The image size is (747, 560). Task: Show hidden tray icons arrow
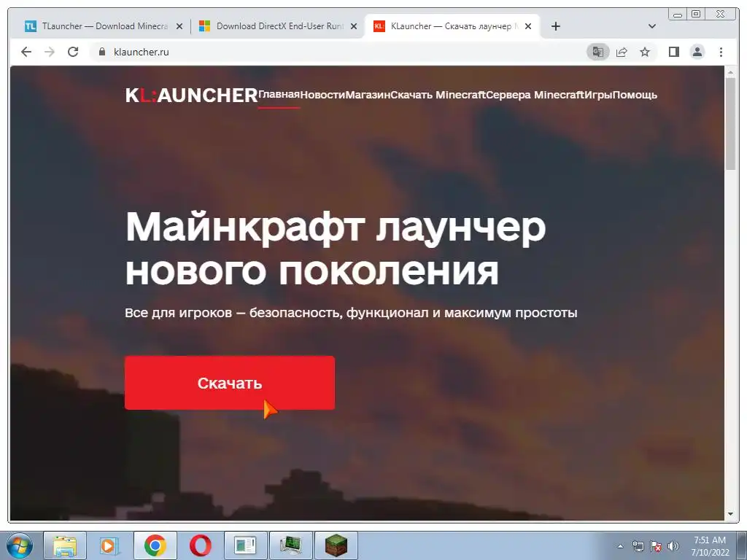click(x=620, y=546)
